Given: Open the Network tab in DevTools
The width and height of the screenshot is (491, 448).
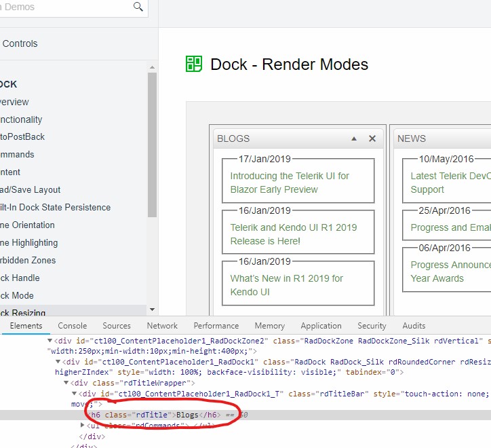Looking at the screenshot, I should 162,326.
